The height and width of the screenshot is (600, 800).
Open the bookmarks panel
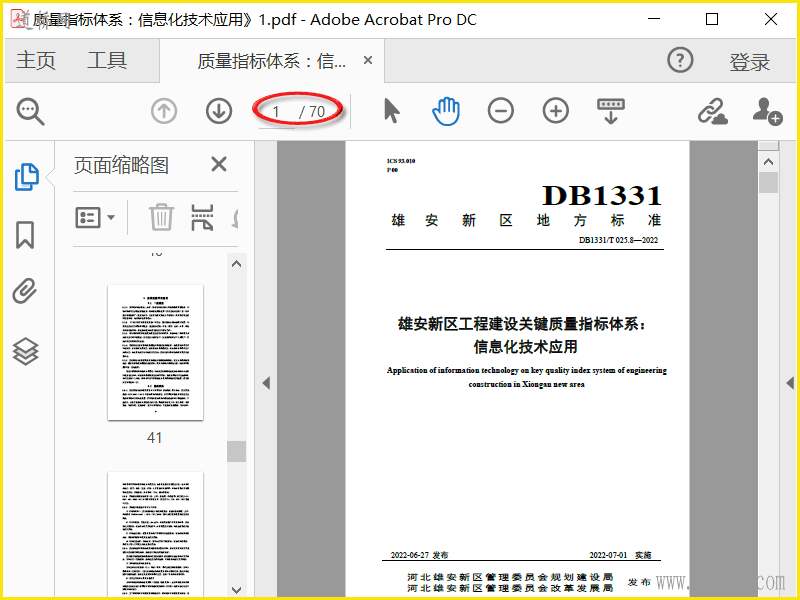tap(25, 235)
